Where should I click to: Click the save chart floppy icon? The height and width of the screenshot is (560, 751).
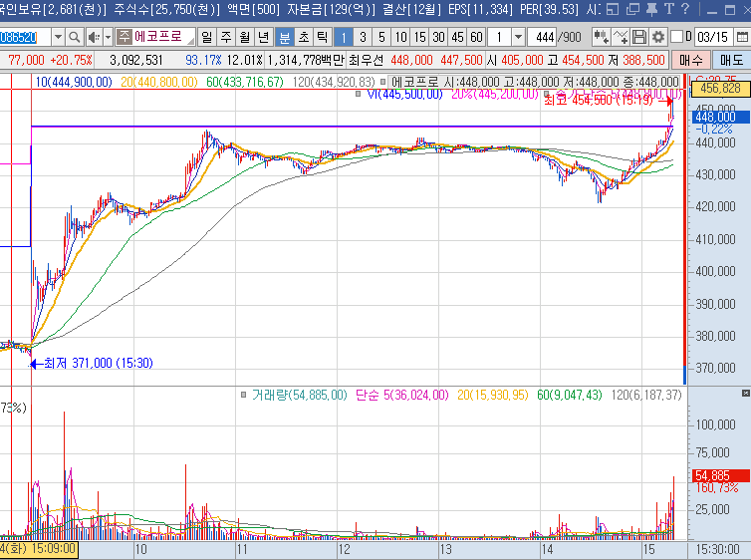638,37
